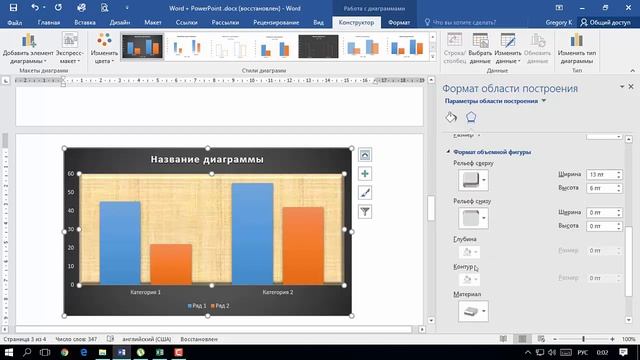Collapse the ribbon with the arrow

click(x=632, y=71)
